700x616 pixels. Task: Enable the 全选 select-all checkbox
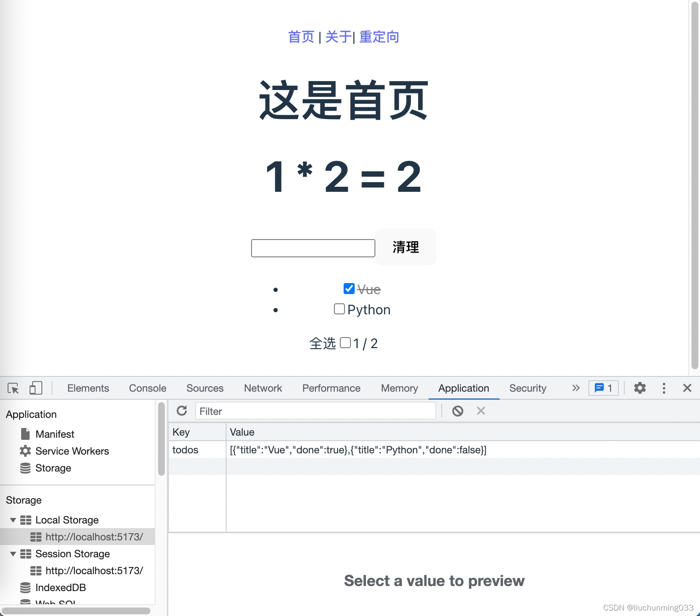tap(346, 343)
